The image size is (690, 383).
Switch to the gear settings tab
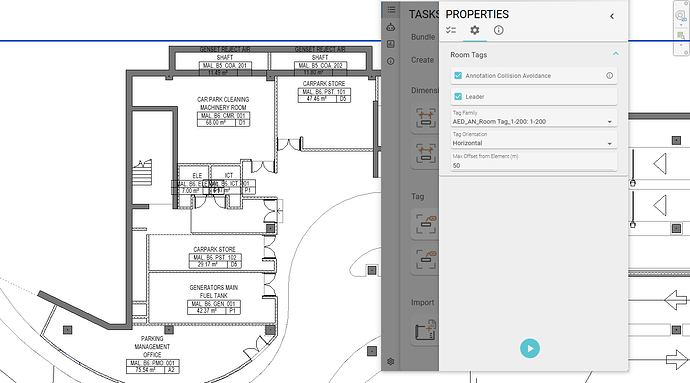click(x=474, y=30)
